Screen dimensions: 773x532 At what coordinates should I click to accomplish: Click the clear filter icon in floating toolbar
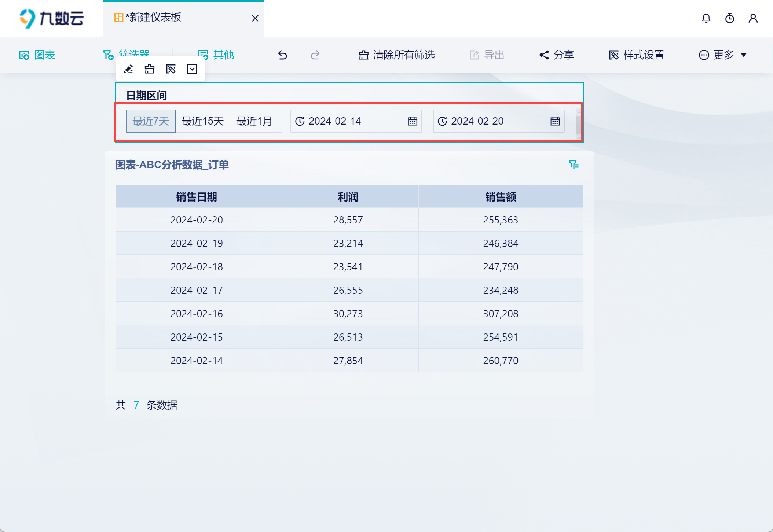point(150,69)
